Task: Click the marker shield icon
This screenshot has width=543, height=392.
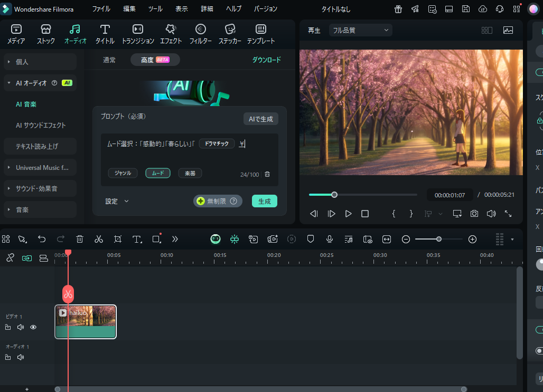Action: point(311,239)
